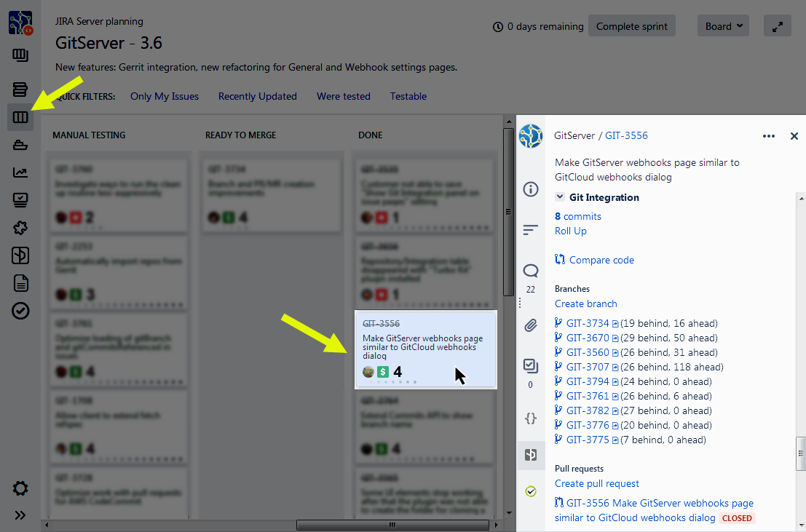The height and width of the screenshot is (532, 806).
Task: Close the issue detail panel
Action: (x=794, y=135)
